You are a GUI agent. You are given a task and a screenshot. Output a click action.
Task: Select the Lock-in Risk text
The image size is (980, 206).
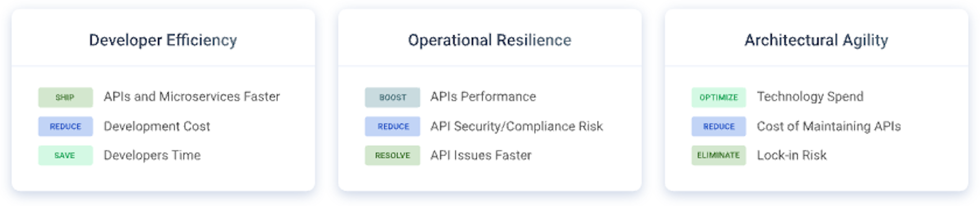(x=792, y=156)
